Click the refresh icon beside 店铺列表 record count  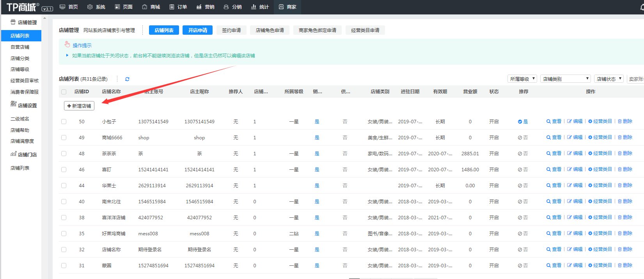coord(127,79)
